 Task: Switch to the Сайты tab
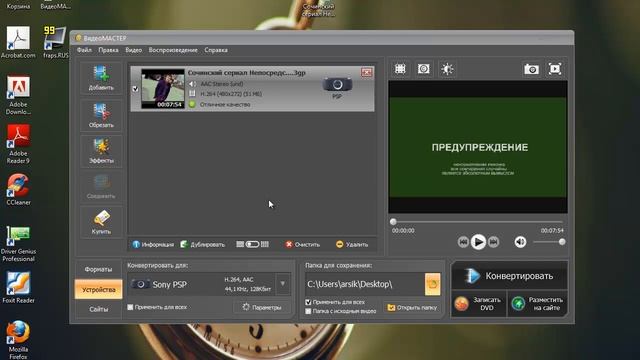[98, 309]
